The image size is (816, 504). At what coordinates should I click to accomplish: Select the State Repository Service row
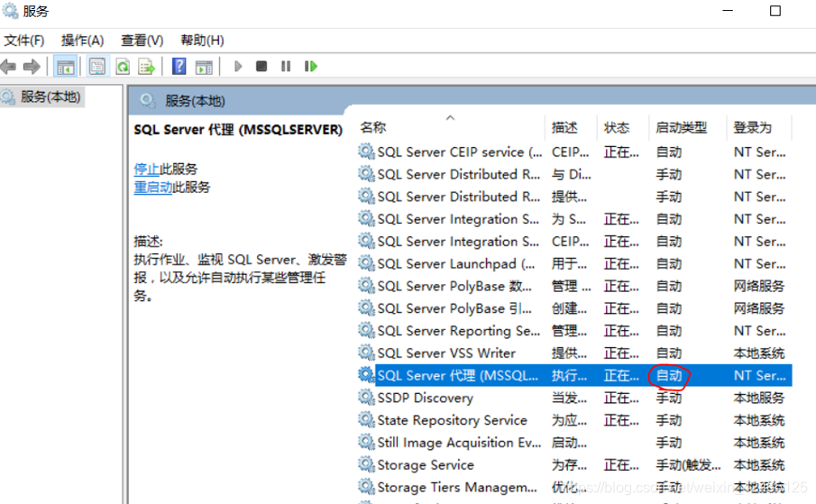[x=574, y=420]
